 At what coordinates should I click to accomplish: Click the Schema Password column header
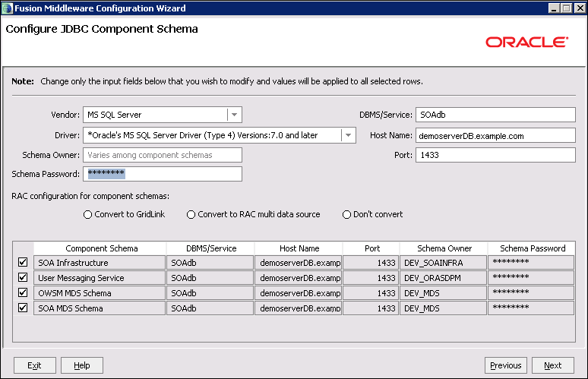(x=531, y=248)
